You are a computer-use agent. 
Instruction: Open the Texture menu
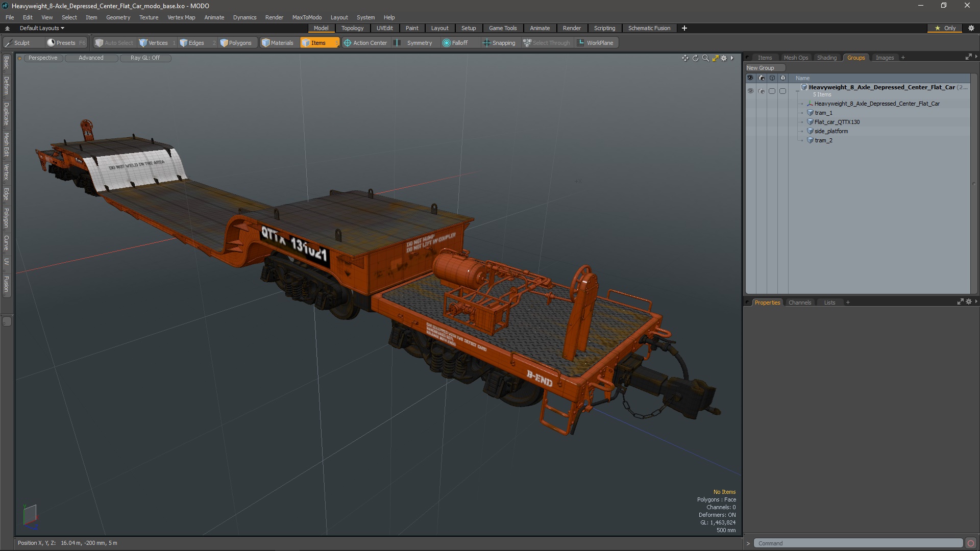pos(149,17)
